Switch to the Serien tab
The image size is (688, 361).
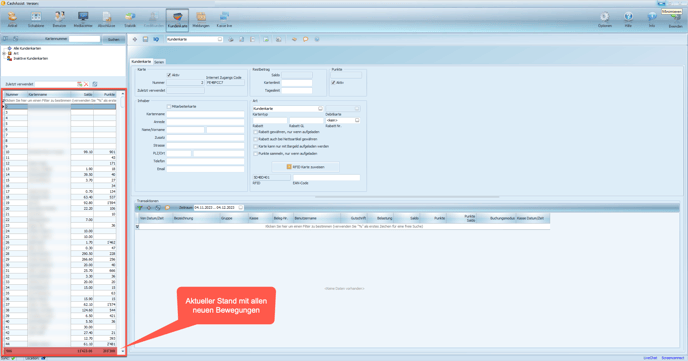[159, 62]
